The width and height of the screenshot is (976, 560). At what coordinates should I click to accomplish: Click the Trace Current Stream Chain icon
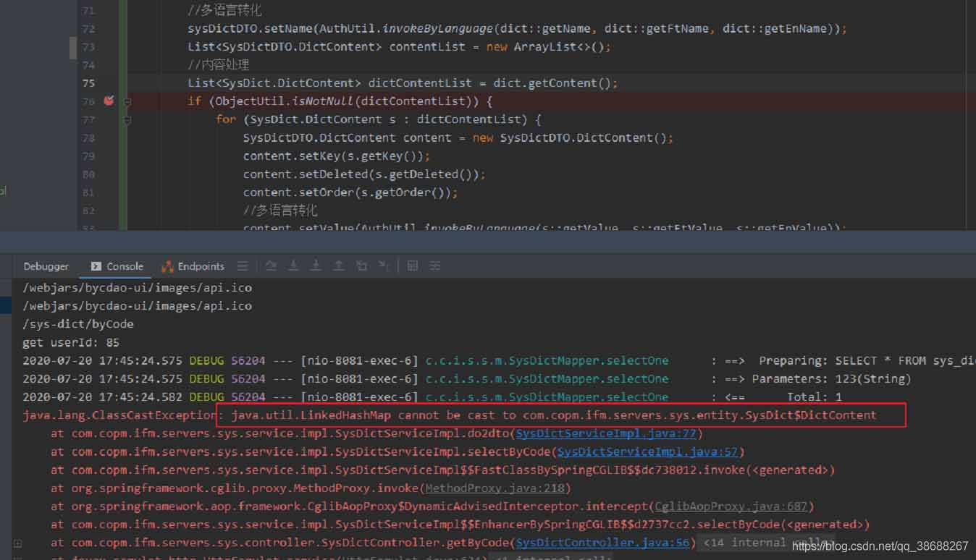coord(435,266)
